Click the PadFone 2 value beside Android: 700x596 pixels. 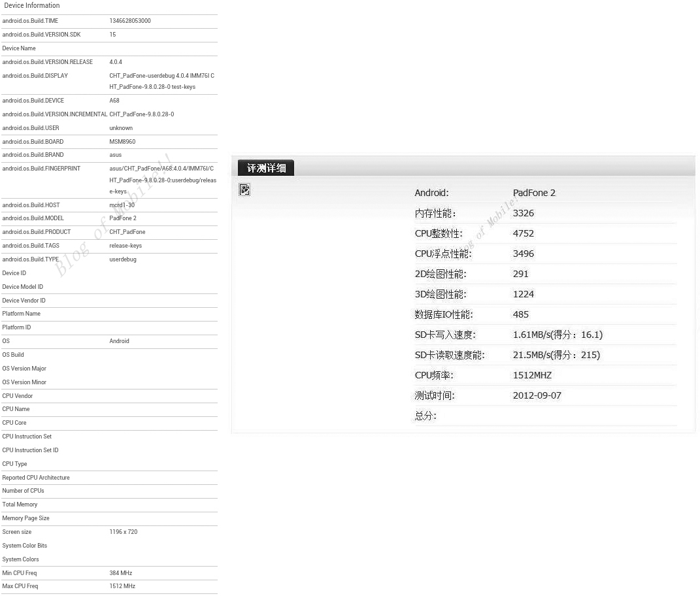click(x=534, y=193)
